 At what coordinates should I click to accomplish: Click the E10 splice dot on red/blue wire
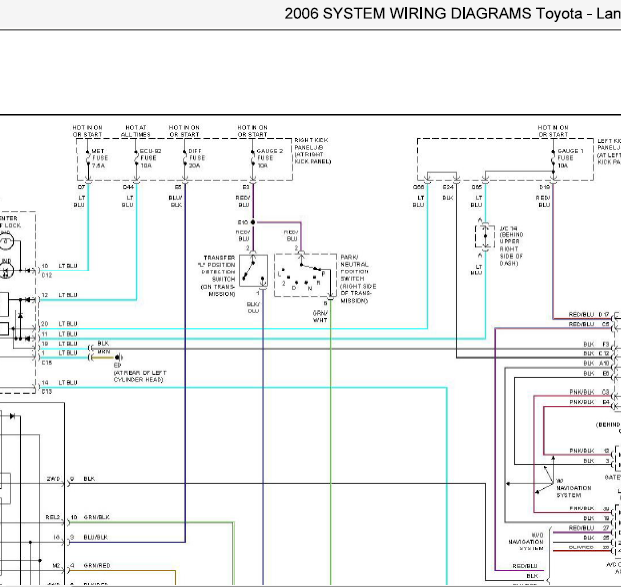pos(253,222)
